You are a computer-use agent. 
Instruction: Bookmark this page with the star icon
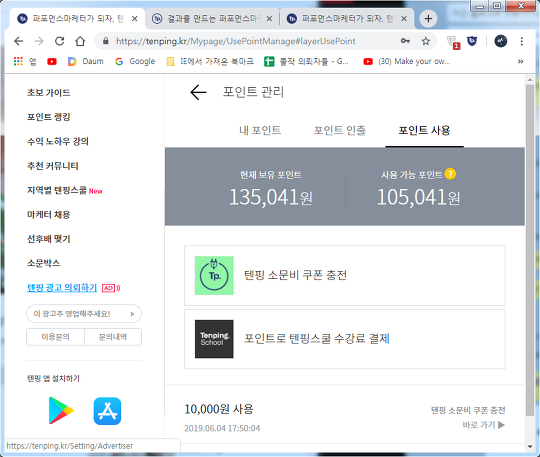426,41
